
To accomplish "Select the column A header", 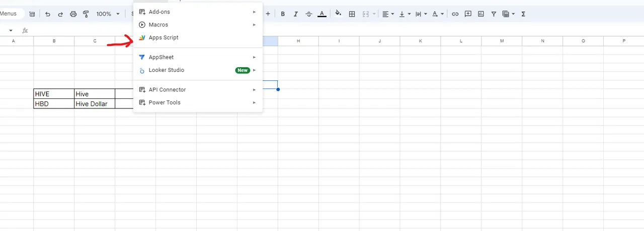I will pos(13,41).
